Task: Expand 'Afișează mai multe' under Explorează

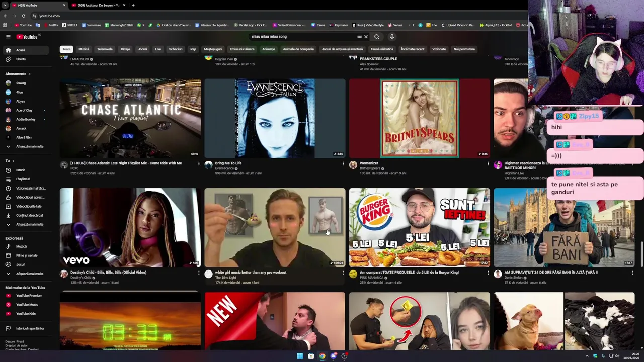Action: (25, 274)
